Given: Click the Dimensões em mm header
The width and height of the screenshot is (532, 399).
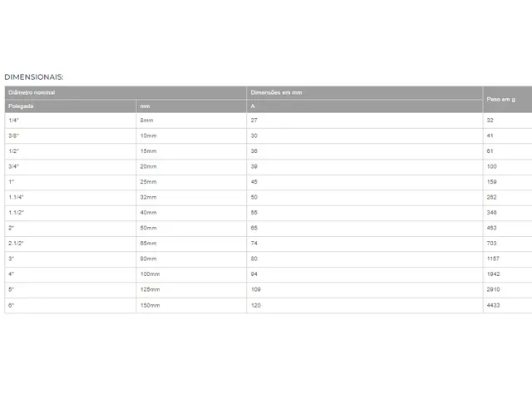Looking at the screenshot, I should pyautogui.click(x=365, y=92).
